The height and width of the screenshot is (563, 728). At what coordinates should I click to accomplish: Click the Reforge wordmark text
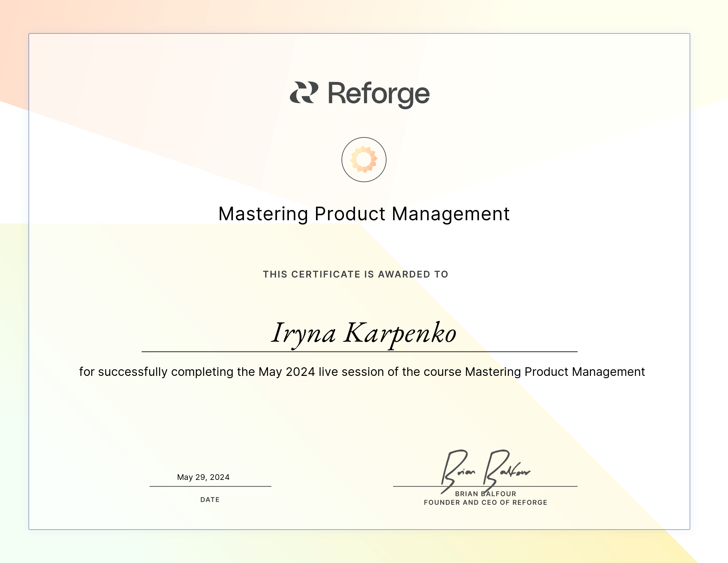[379, 94]
